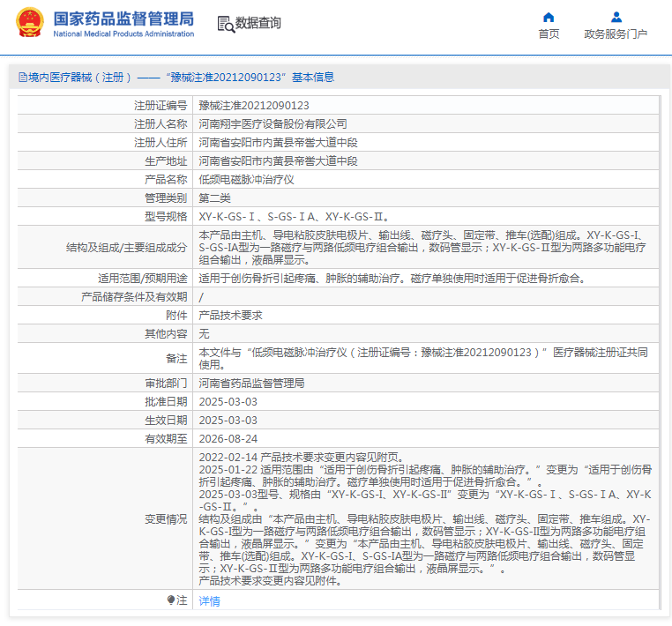Click the 型号规格 row label
Viewport: 672px width, 626px height.
coord(166,217)
